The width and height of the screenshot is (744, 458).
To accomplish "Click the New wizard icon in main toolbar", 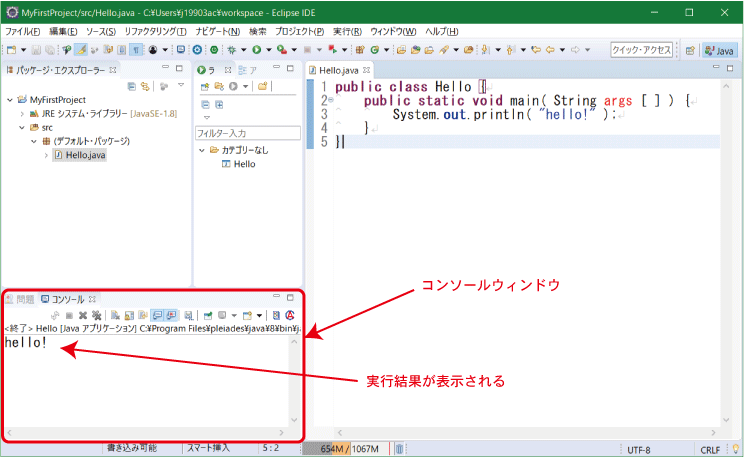I will 11,50.
